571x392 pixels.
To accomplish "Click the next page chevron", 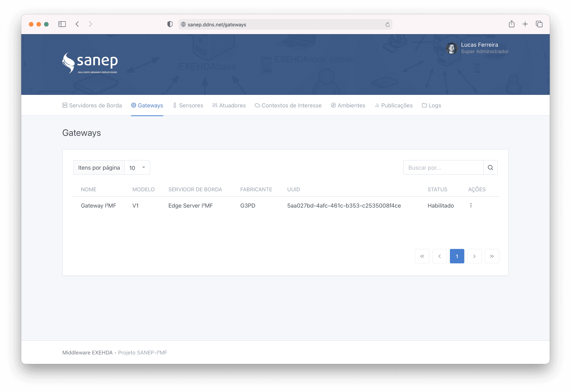I will click(x=474, y=256).
